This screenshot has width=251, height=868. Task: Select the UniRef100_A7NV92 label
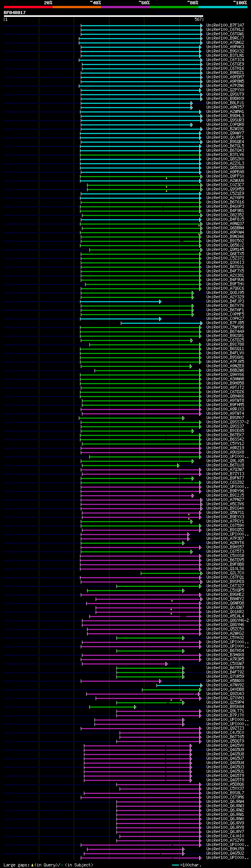click(x=225, y=685)
